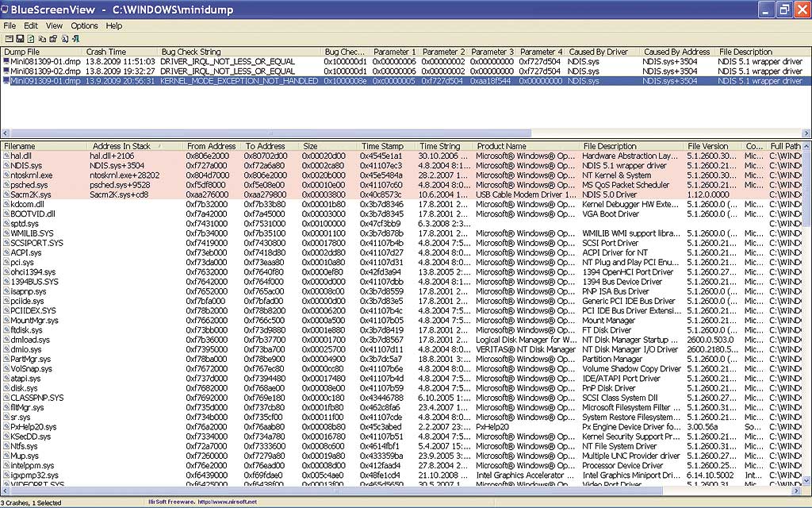Select crash row Mini081309-01.dmp

[405, 62]
